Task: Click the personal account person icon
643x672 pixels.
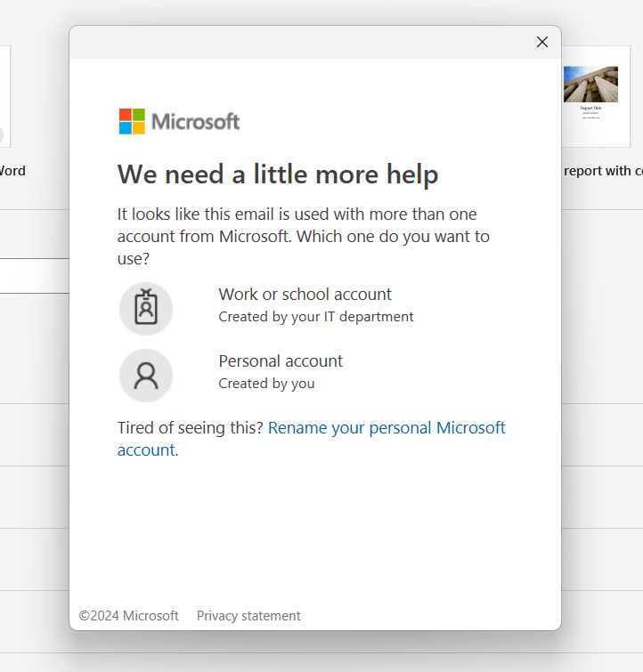Action: coord(146,376)
